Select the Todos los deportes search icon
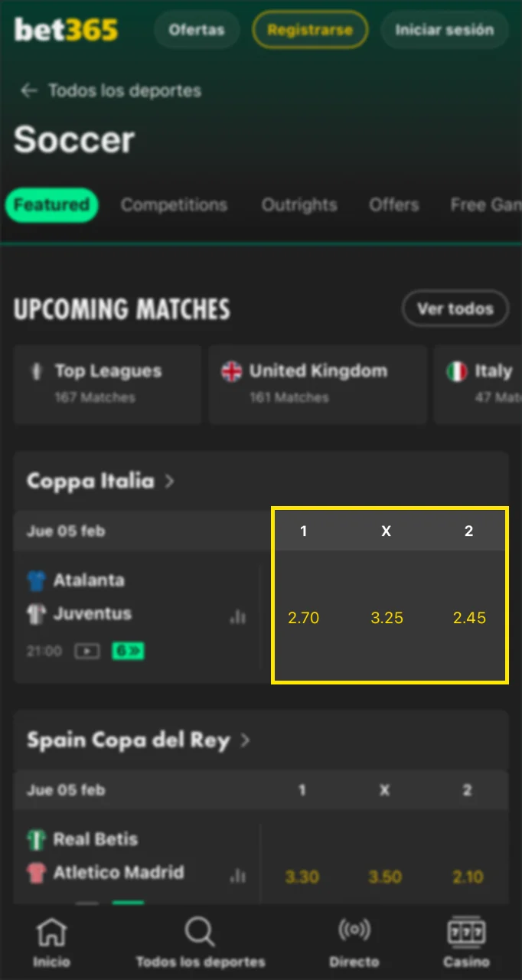Image resolution: width=522 pixels, height=980 pixels. (x=199, y=940)
